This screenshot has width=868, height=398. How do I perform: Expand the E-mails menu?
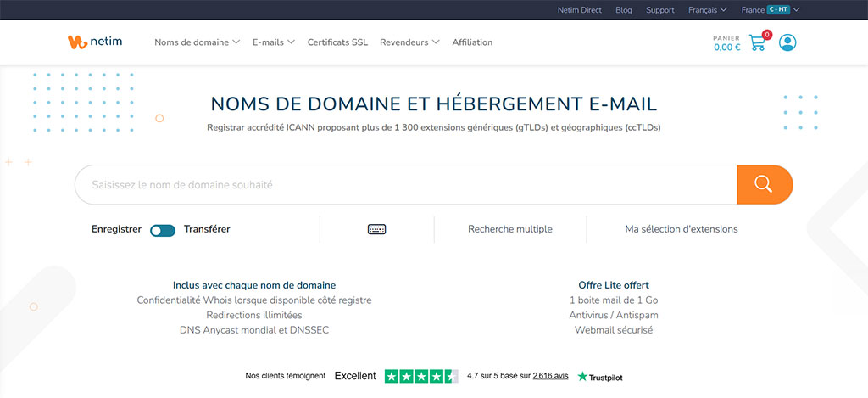coord(274,42)
